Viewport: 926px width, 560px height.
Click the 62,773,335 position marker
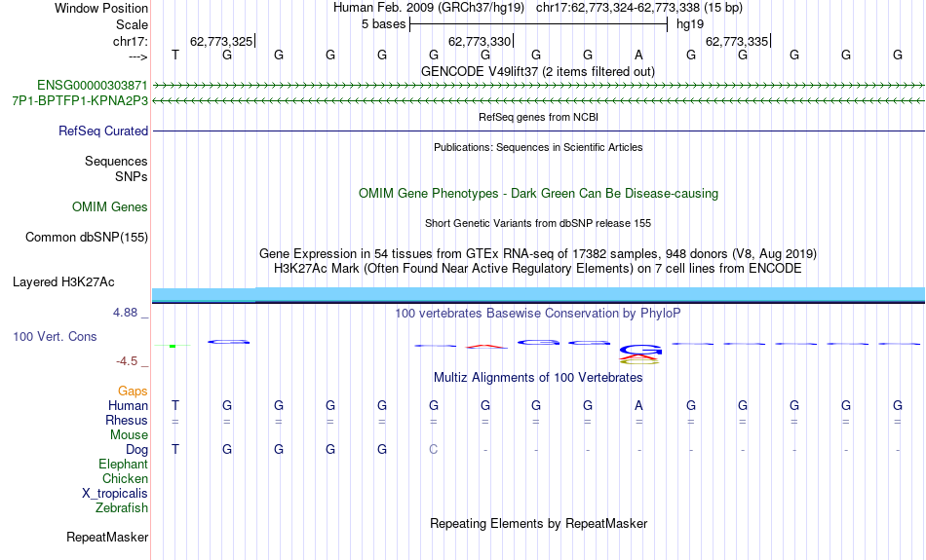737,41
